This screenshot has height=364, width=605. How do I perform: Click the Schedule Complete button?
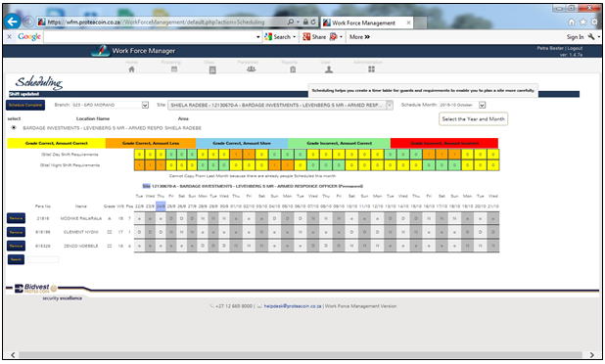pos(25,105)
